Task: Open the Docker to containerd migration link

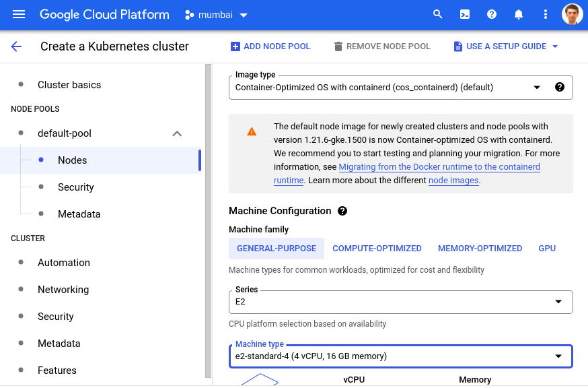Action: pos(439,167)
